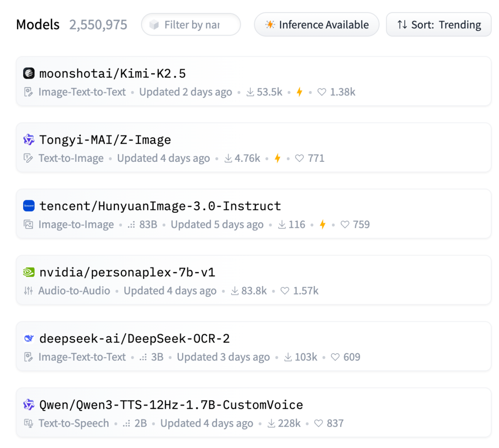Click the Qwen organization logo icon
Image resolution: width=499 pixels, height=448 pixels.
point(29,405)
